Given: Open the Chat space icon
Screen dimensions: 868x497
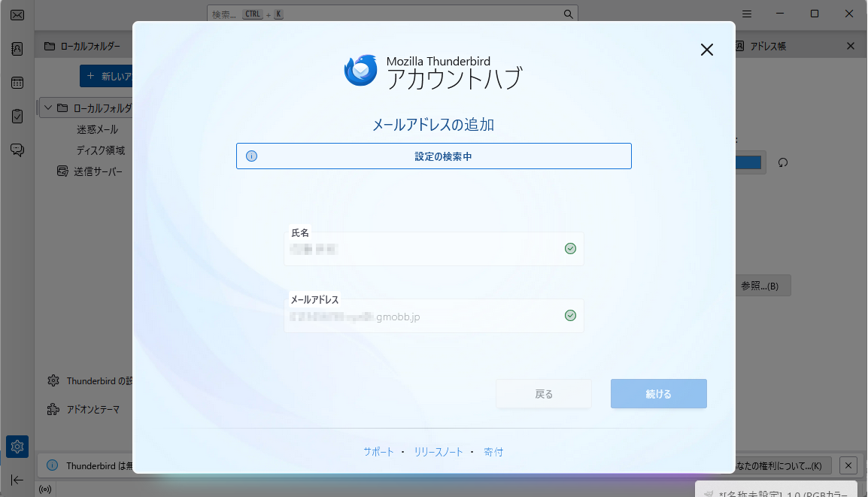Looking at the screenshot, I should [17, 150].
